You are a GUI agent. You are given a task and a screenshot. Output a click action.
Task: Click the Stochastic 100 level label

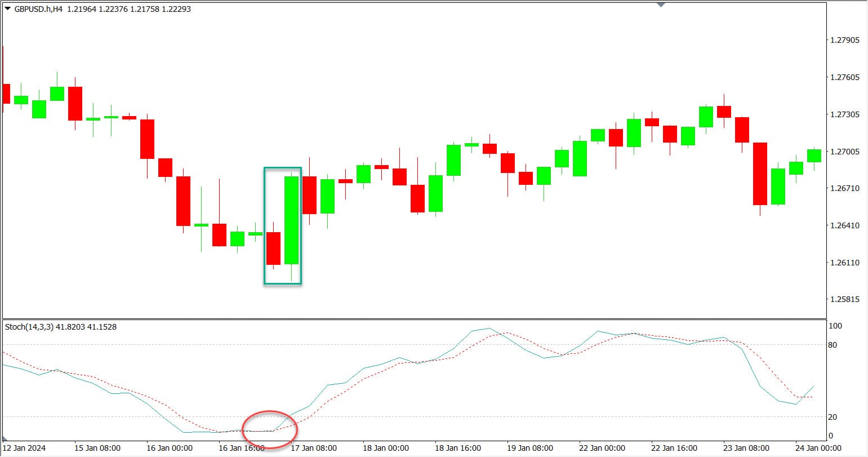point(835,326)
